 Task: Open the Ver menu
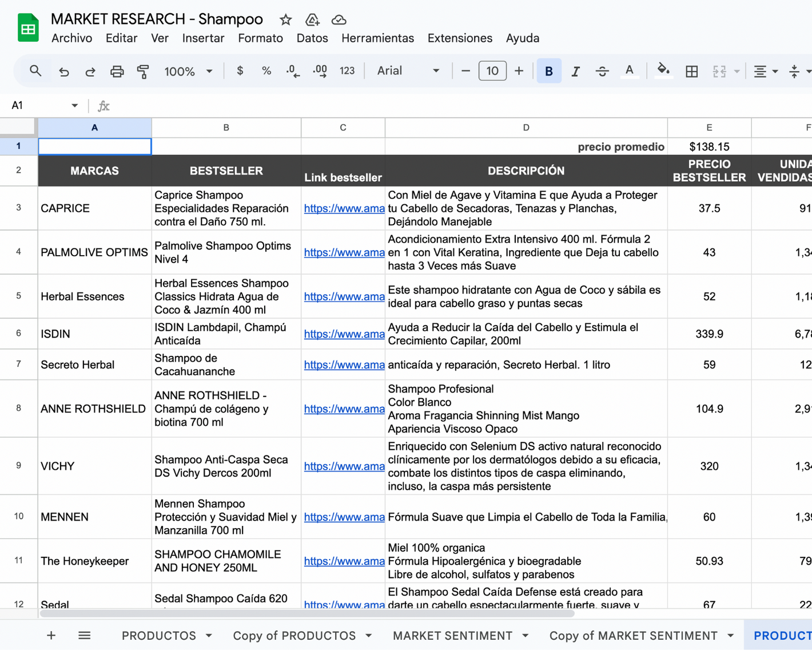160,38
